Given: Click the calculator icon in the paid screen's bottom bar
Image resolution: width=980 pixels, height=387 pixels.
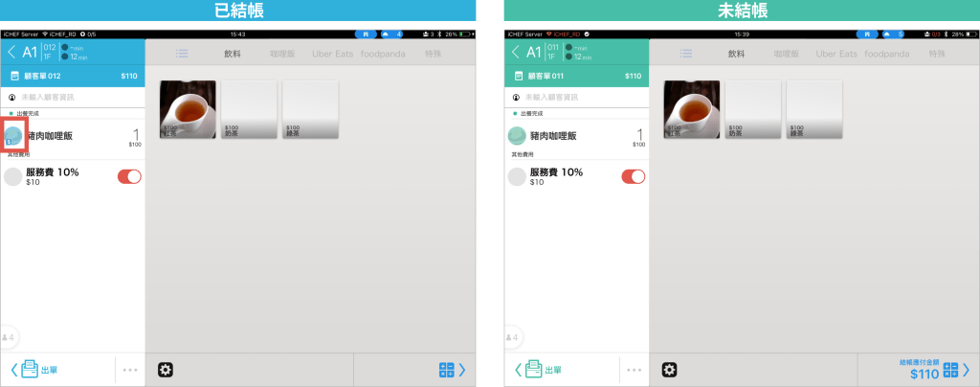Looking at the screenshot, I should [x=445, y=370].
